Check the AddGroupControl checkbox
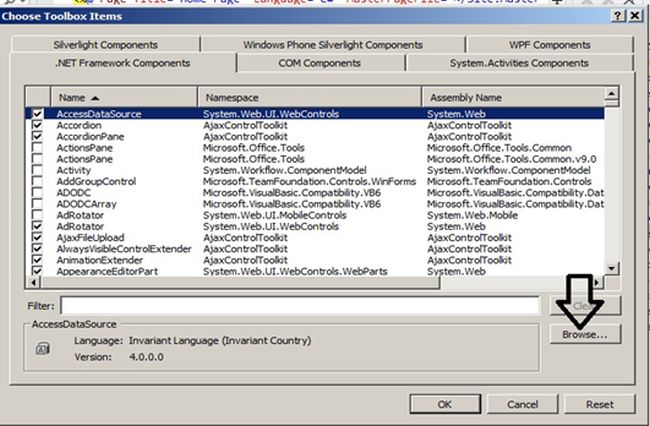 [37, 181]
